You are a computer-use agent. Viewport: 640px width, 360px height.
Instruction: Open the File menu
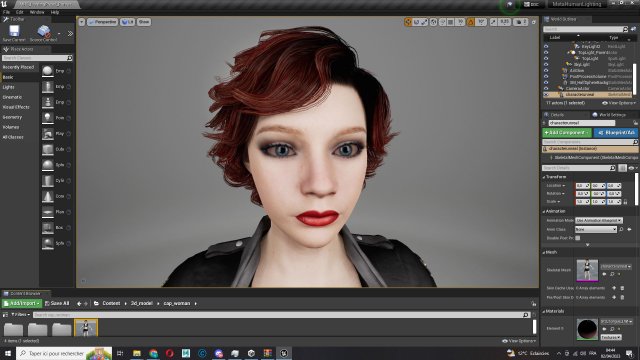coord(7,12)
